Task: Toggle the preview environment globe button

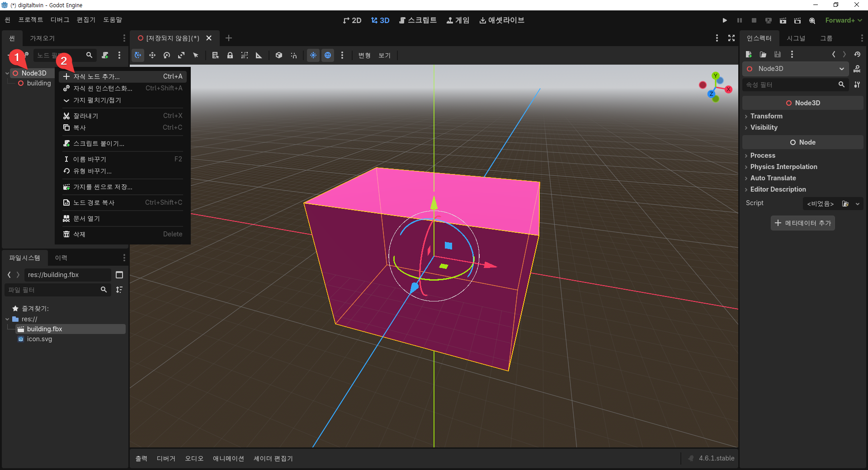Action: coord(328,55)
